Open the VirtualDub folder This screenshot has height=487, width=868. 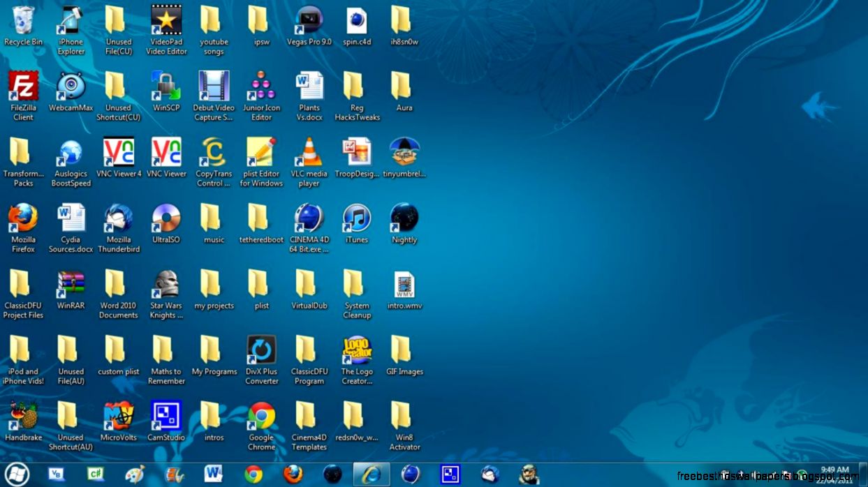[x=309, y=290]
